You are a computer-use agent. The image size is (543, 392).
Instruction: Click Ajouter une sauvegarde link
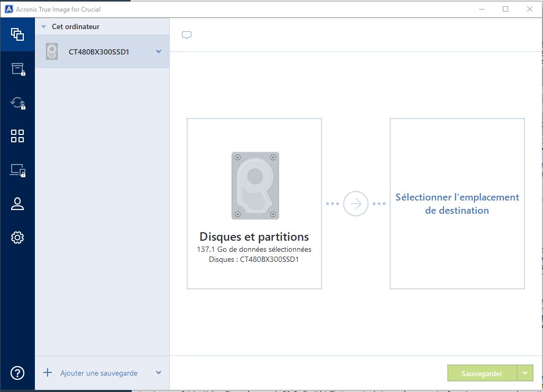click(99, 373)
